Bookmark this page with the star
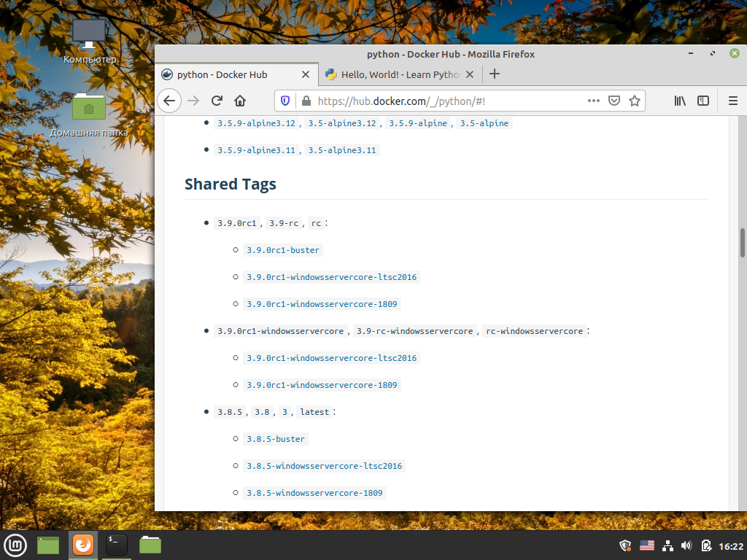 pos(634,101)
